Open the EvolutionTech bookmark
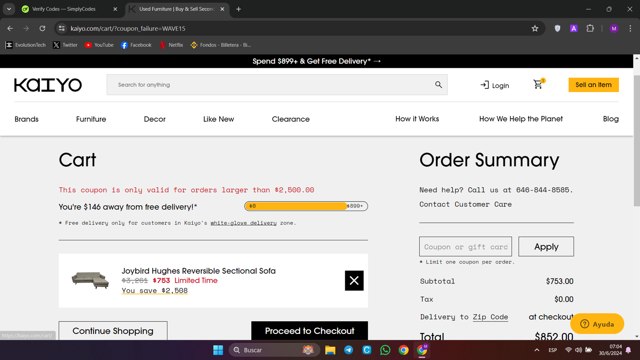This screenshot has height=360, width=640. pyautogui.click(x=26, y=45)
